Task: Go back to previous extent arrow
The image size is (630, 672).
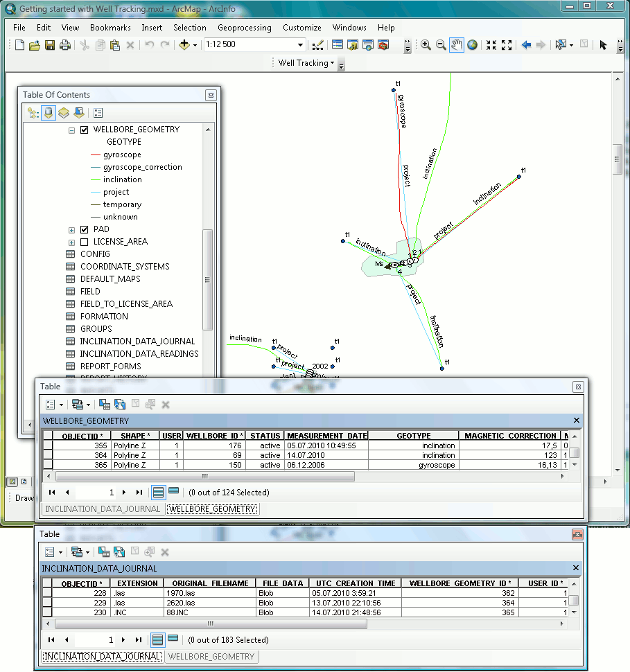Action: (x=526, y=45)
